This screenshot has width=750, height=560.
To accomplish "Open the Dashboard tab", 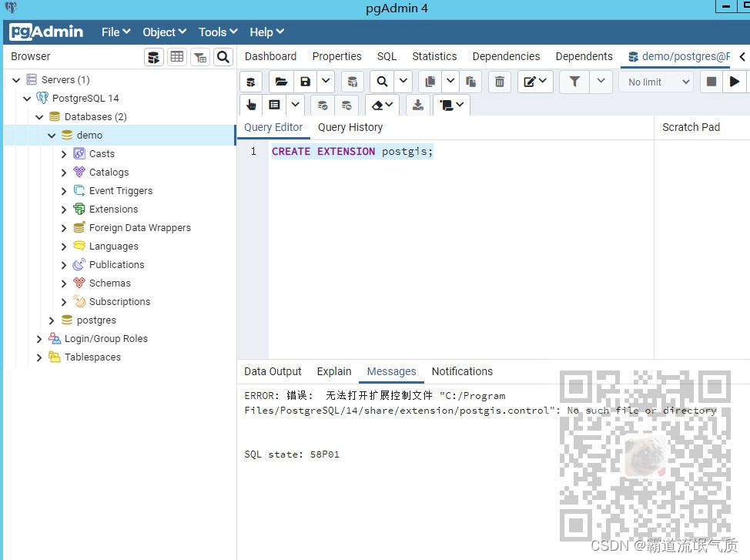I will coord(270,56).
